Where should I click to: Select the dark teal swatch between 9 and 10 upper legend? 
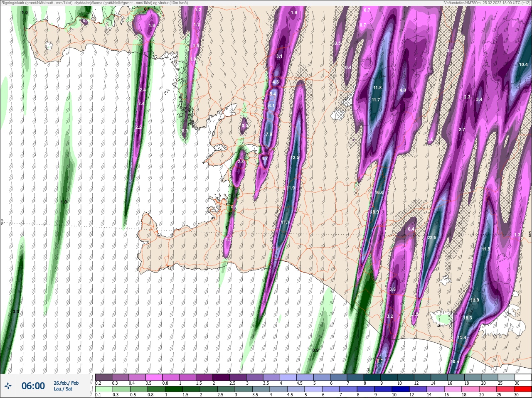click(x=389, y=377)
